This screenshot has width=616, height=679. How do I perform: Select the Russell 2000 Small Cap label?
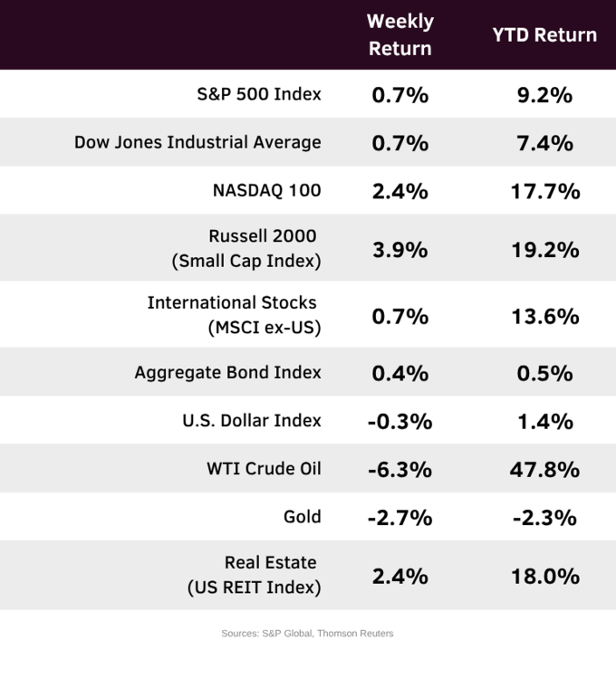tap(246, 248)
